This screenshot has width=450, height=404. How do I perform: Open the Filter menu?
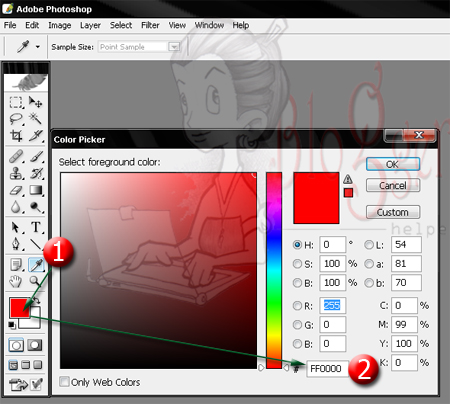click(150, 25)
